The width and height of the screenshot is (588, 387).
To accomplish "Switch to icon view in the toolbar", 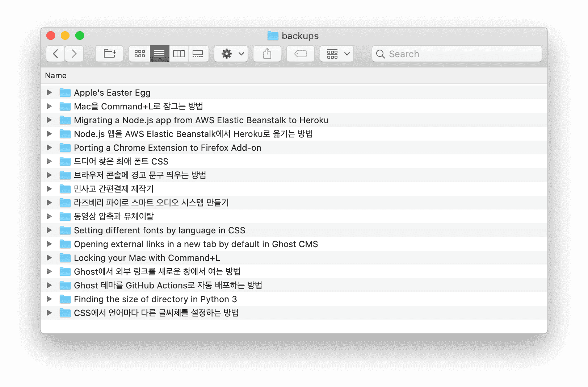I will click(139, 54).
